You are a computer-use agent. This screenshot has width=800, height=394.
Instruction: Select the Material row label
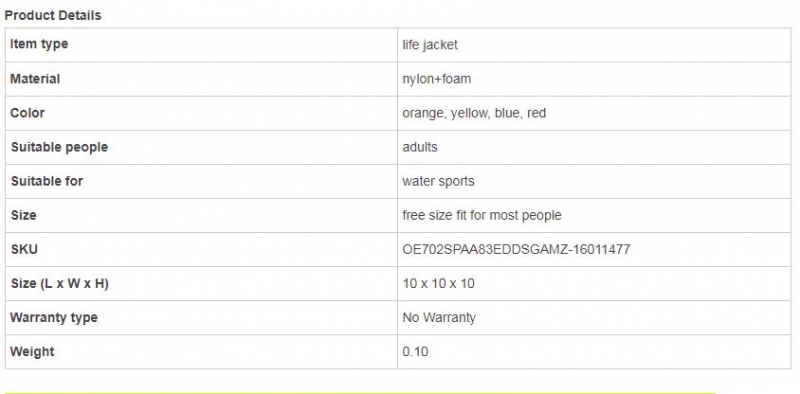[35, 79]
